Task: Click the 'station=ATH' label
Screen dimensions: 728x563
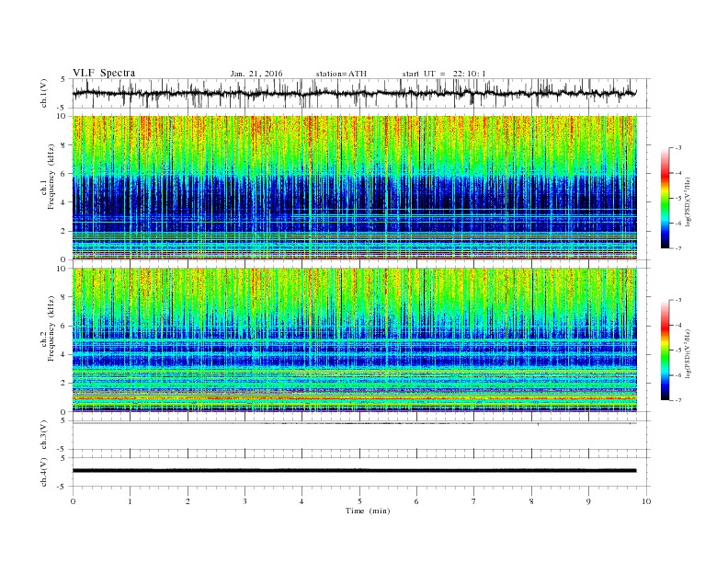Action: click(341, 74)
